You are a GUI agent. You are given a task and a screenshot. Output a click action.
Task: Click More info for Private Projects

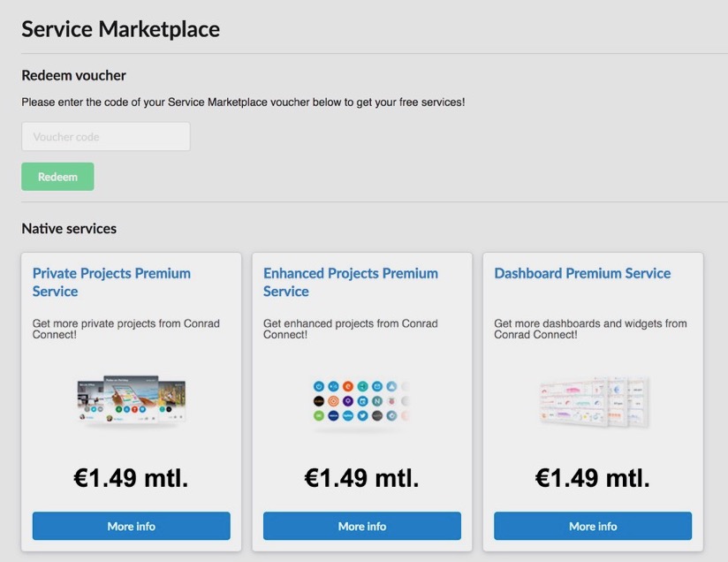[x=132, y=526]
